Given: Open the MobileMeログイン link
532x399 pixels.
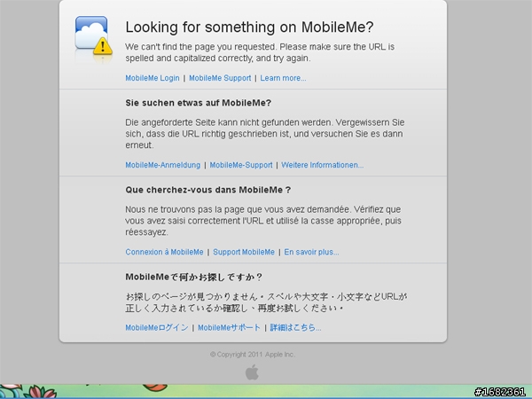Looking at the screenshot, I should tap(157, 328).
